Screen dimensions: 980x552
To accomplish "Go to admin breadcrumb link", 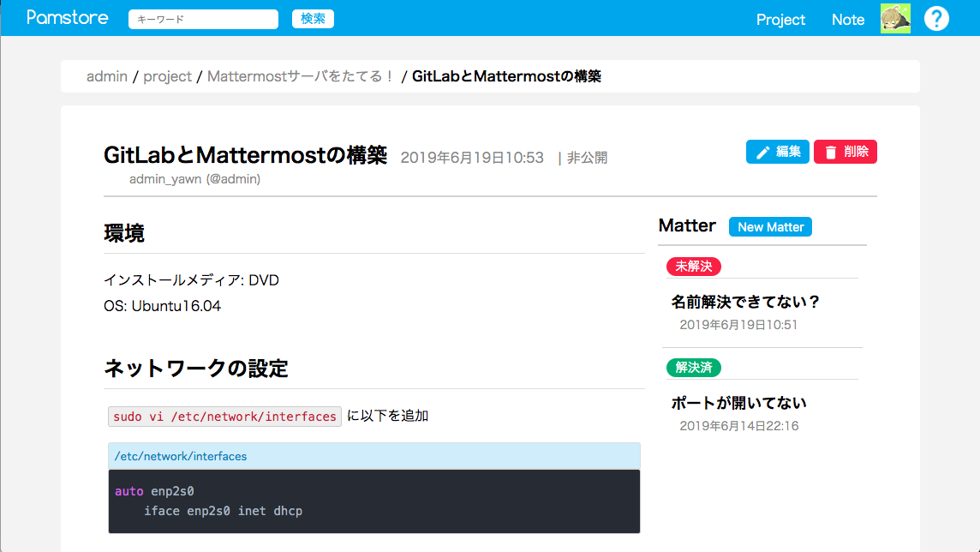I will point(107,76).
